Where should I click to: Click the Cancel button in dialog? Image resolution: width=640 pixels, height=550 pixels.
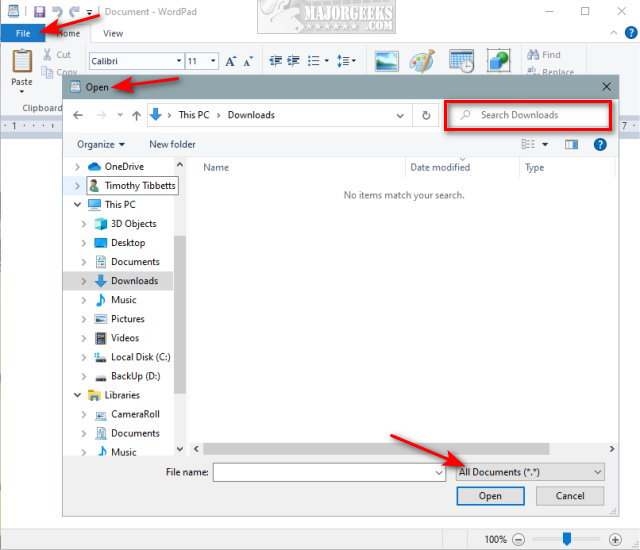(570, 496)
